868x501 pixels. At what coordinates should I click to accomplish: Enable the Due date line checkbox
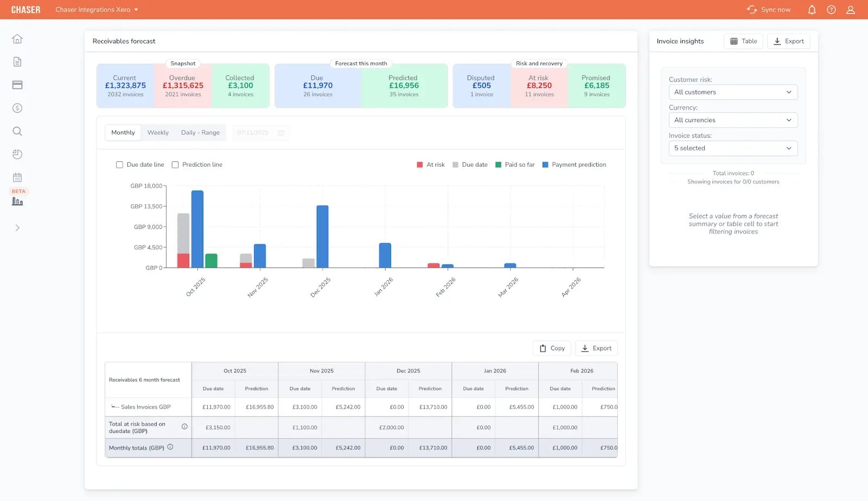click(119, 164)
